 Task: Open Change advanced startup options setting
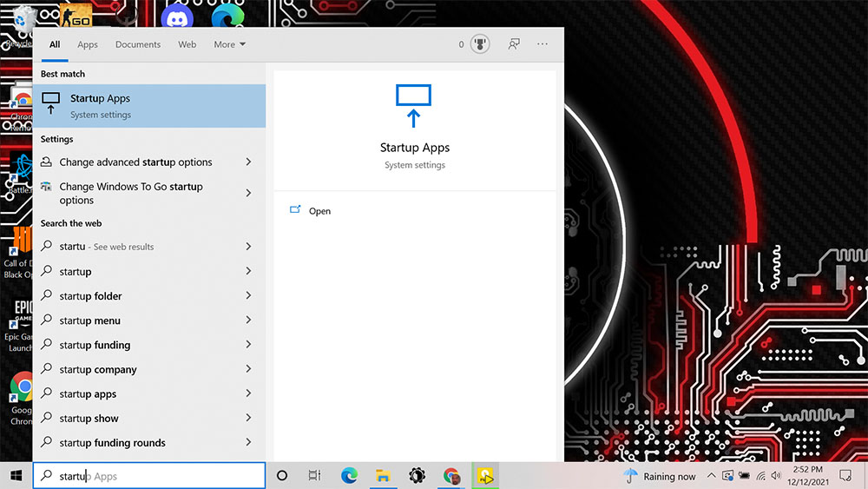(x=135, y=162)
